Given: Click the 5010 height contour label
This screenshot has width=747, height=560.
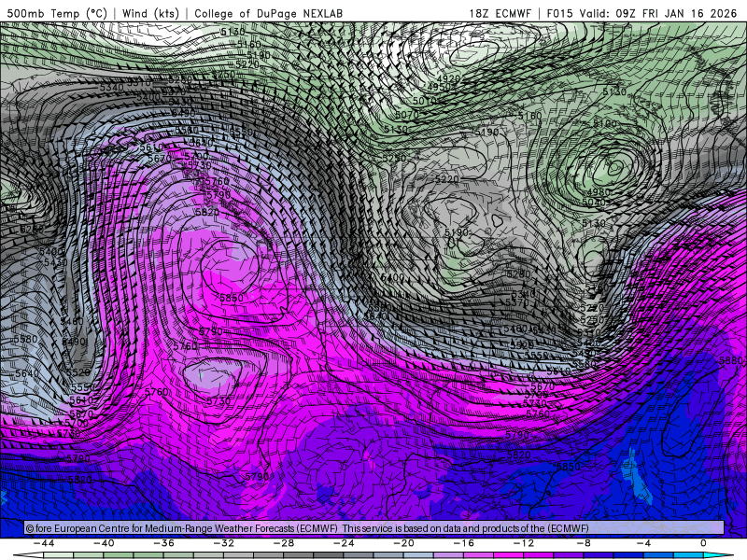Looking at the screenshot, I should tap(424, 101).
